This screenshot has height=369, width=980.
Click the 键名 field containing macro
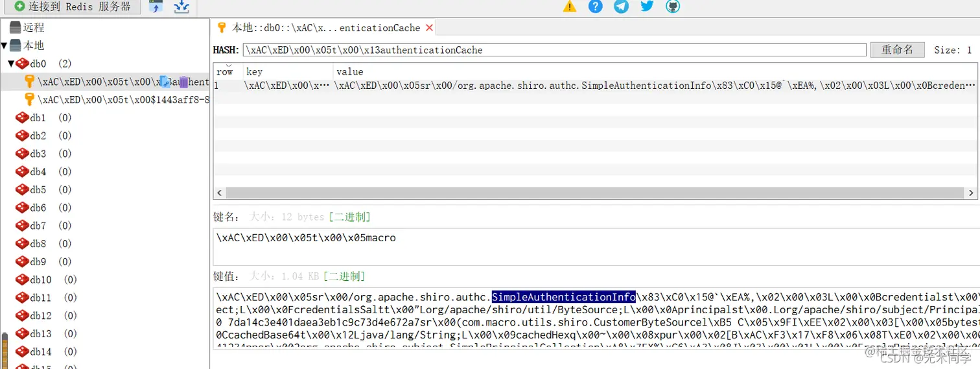click(596, 246)
